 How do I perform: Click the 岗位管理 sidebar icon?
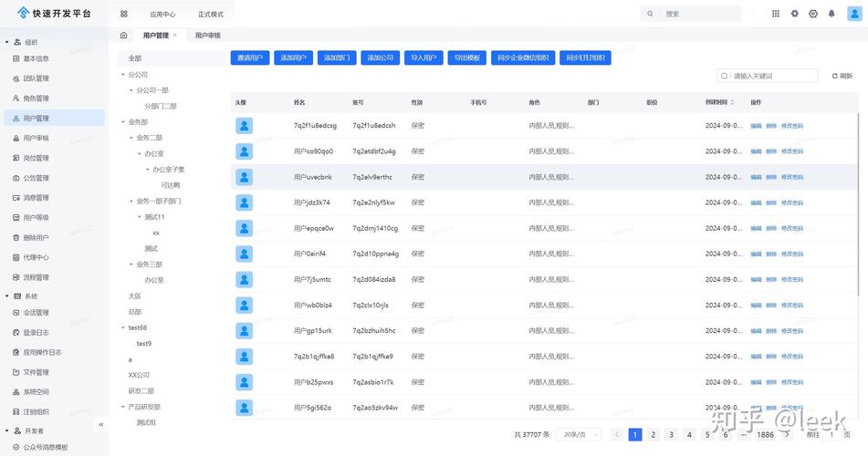[16, 159]
